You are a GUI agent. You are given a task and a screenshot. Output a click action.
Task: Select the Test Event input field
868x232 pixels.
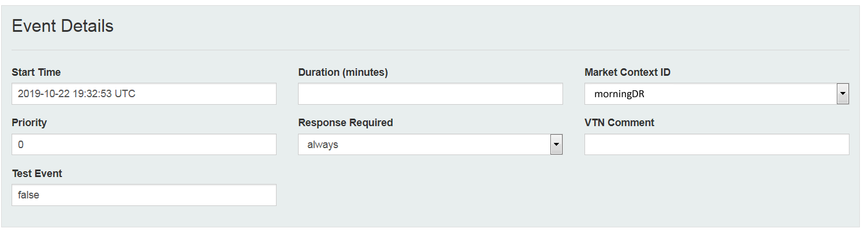coord(144,195)
